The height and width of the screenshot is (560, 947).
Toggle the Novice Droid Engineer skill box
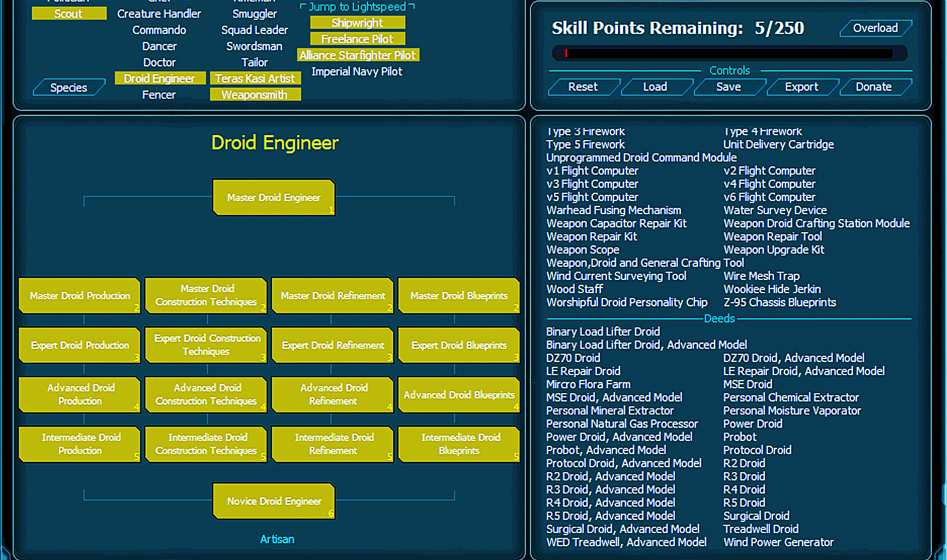point(273,501)
